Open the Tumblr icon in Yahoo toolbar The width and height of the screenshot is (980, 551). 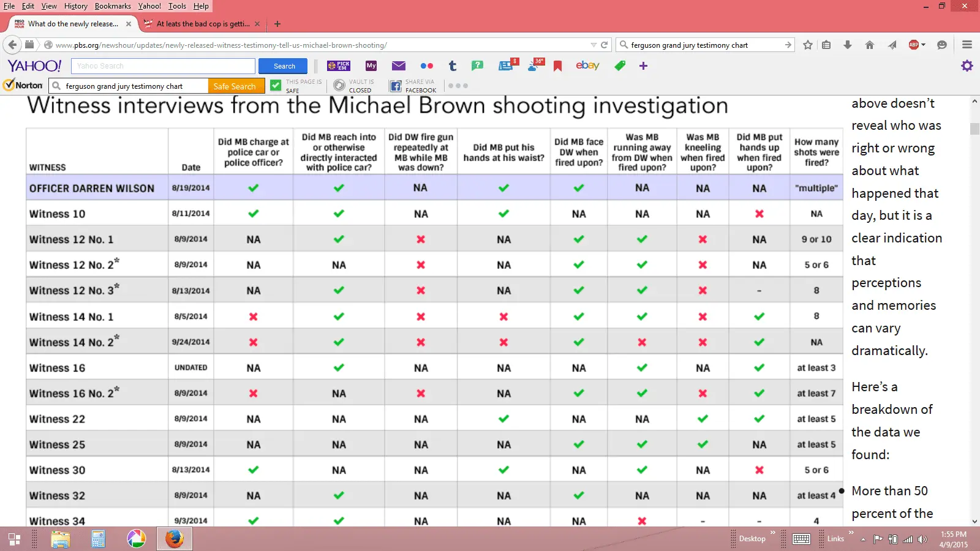453,66
